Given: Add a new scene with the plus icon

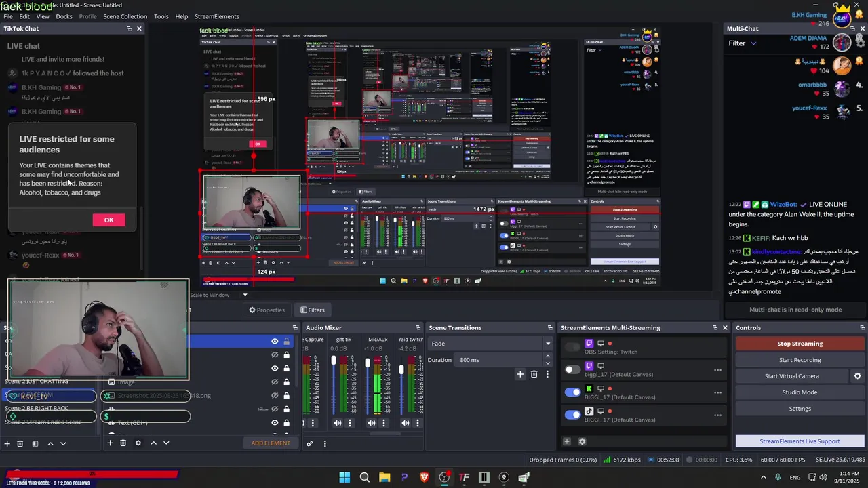Looking at the screenshot, I should [7, 443].
